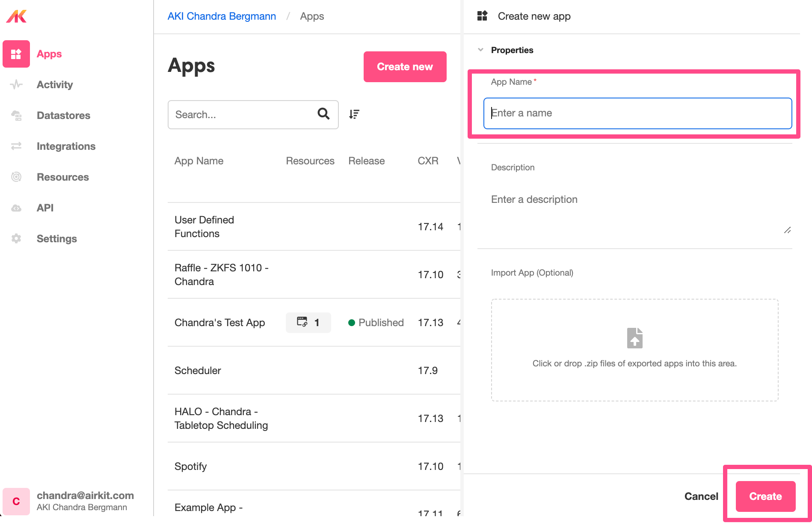Click the API cloud icon
Screen dimensions: 812x523
click(16, 208)
